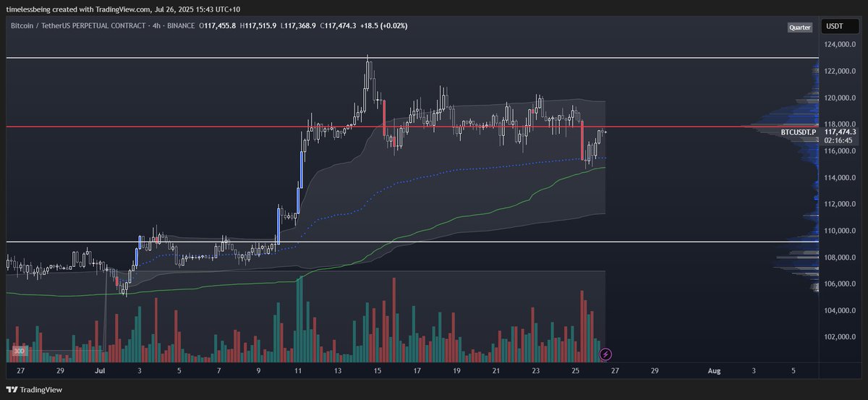Viewport: 868px width, 400px height.
Task: Click the 104,000.0 price axis label
Action: (839, 310)
